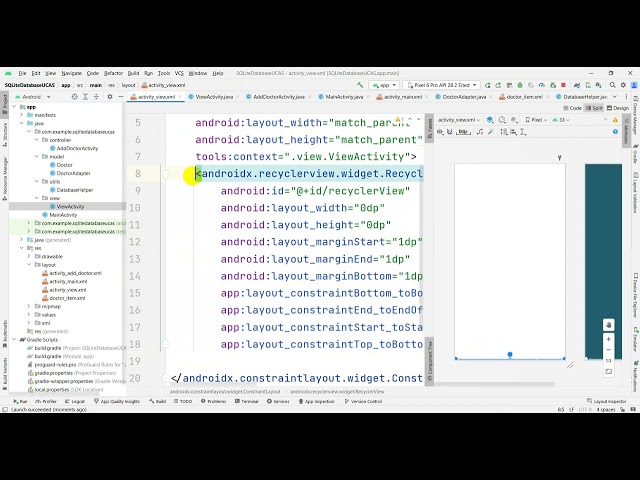Click the Profile app gauge icon
Screen dimensions: 640x480
click(542, 85)
